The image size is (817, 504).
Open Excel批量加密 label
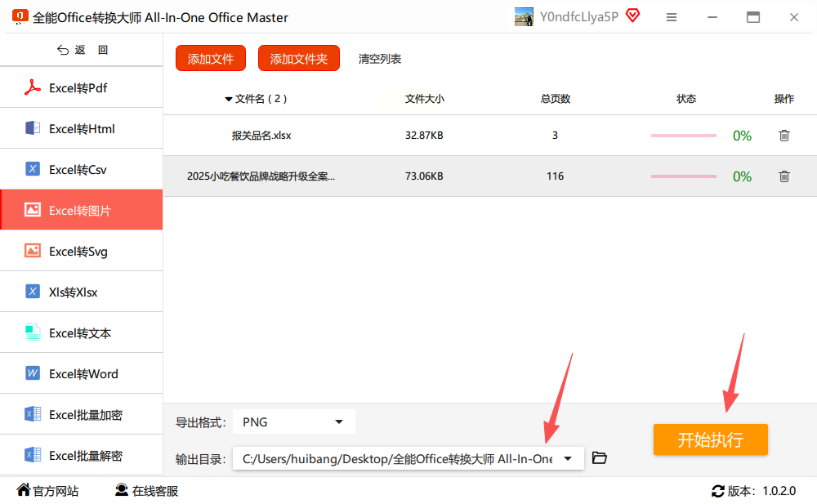point(86,415)
